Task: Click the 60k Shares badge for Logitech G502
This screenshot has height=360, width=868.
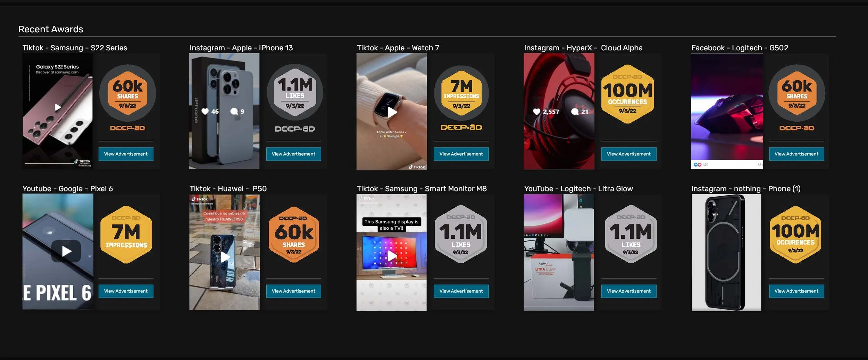Action: [x=797, y=93]
